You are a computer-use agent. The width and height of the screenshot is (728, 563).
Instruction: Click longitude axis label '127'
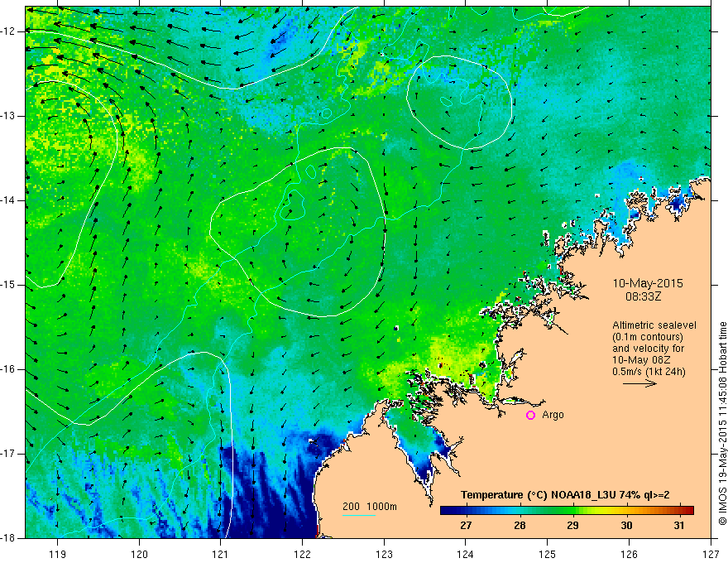coord(711,554)
